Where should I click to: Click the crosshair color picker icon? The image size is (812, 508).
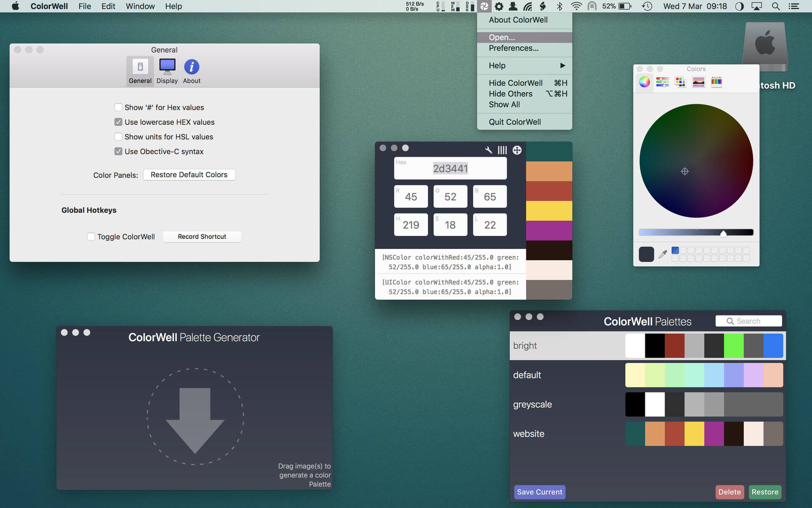point(517,150)
